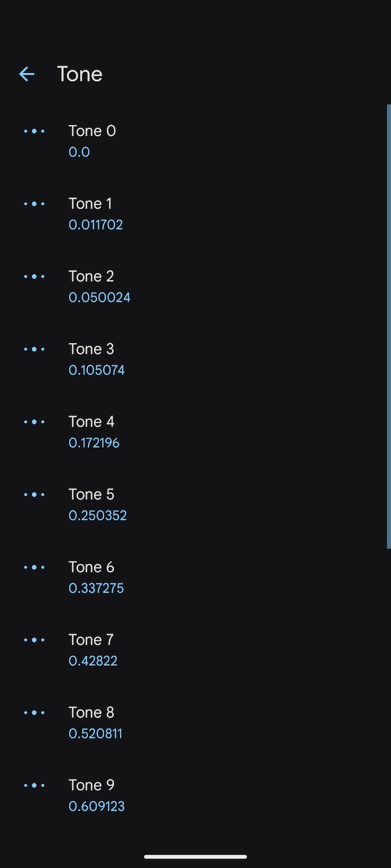Tap the three-dot icon beside Tone 9

pyautogui.click(x=34, y=786)
